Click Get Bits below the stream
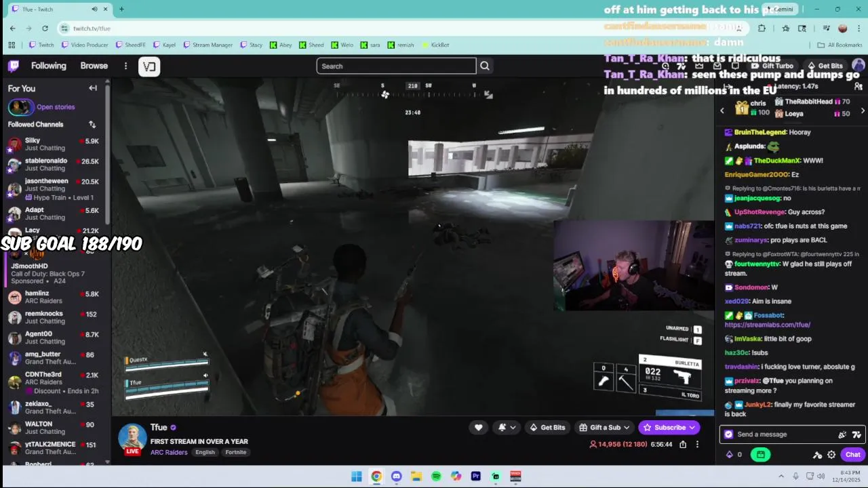Image resolution: width=868 pixels, height=488 pixels. pyautogui.click(x=547, y=427)
